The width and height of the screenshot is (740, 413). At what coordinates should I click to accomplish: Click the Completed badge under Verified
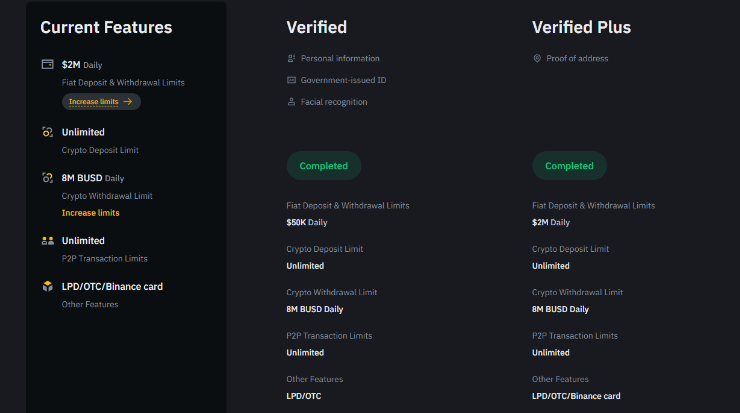[x=324, y=166]
